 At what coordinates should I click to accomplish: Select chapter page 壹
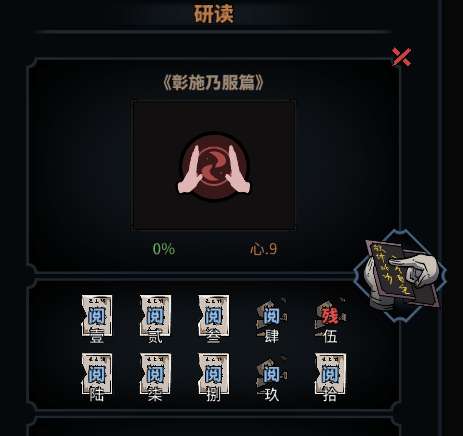click(97, 319)
